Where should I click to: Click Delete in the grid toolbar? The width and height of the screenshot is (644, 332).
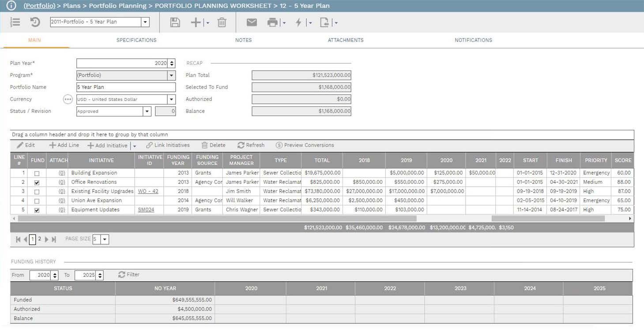point(214,145)
